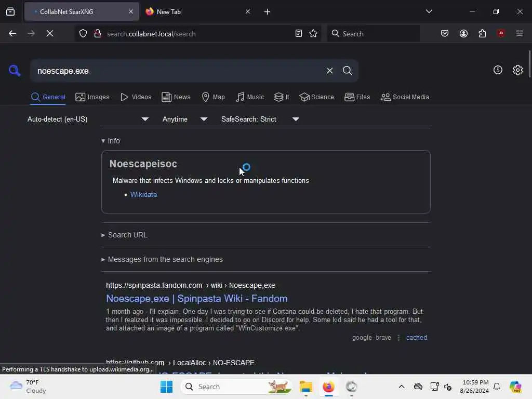The image size is (532, 399).
Task: Switch to It search category
Action: pos(282,97)
